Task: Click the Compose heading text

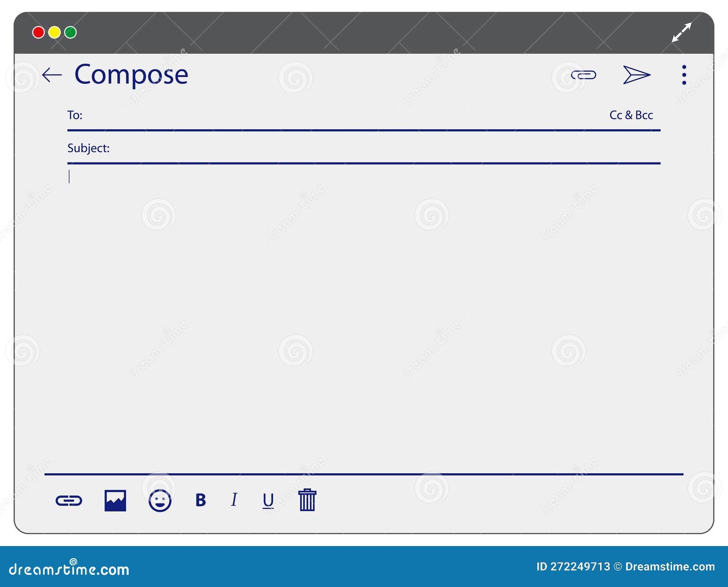Action: [x=131, y=75]
